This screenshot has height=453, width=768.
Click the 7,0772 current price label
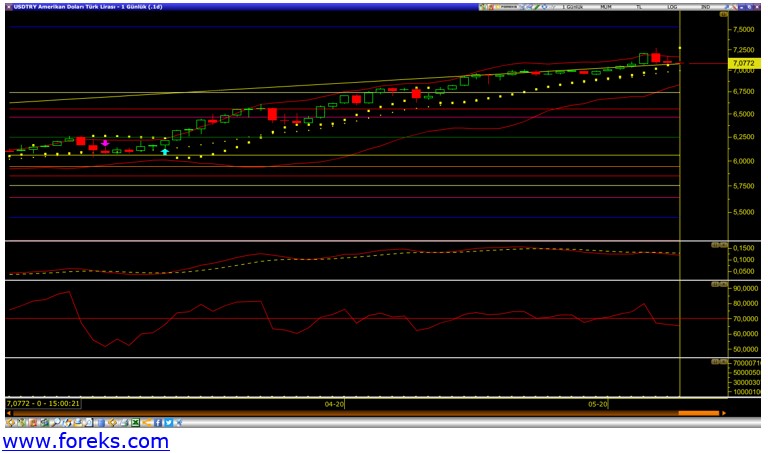[742, 63]
